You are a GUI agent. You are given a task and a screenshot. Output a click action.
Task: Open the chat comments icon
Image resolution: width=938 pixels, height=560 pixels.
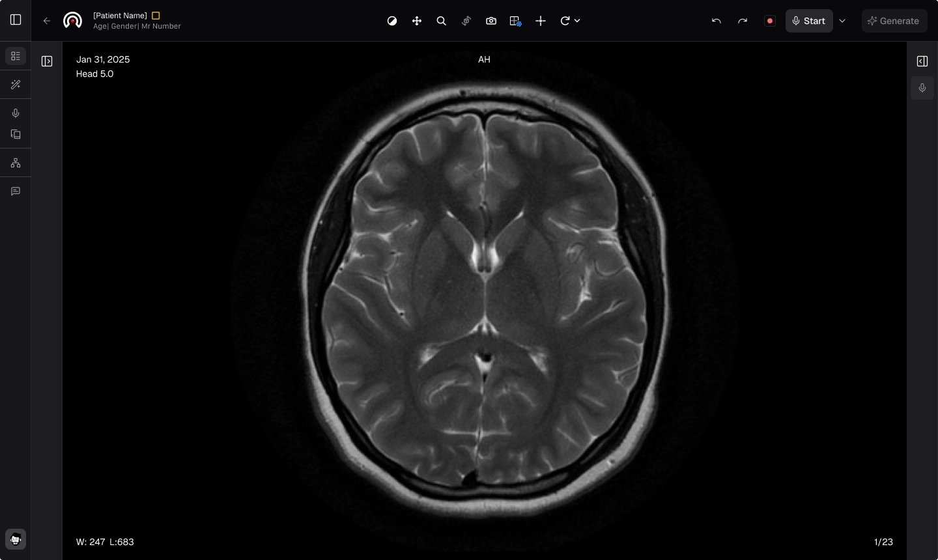(16, 191)
